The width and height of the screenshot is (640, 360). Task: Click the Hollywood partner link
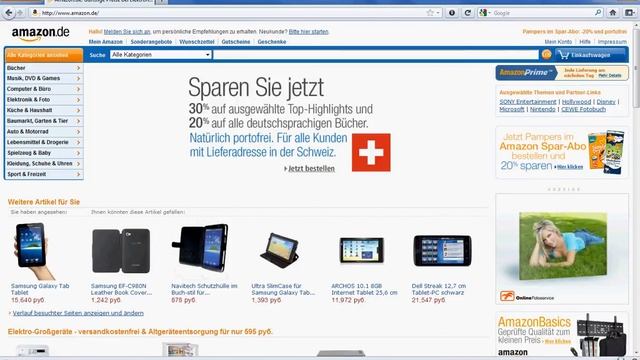576,102
